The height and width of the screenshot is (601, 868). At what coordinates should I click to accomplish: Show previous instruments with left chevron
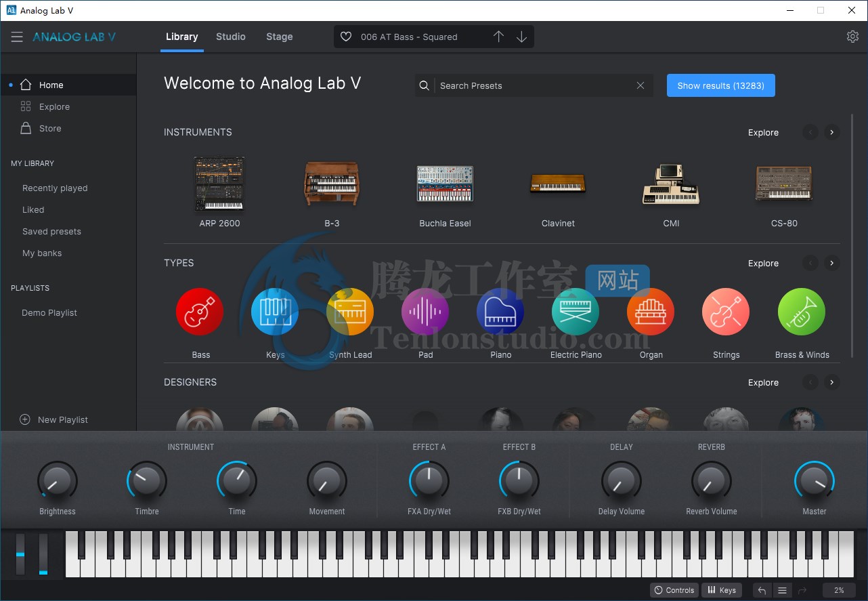point(810,132)
